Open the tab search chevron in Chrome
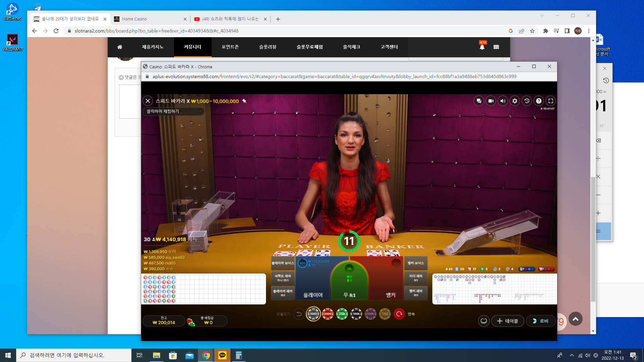 (x=542, y=15)
